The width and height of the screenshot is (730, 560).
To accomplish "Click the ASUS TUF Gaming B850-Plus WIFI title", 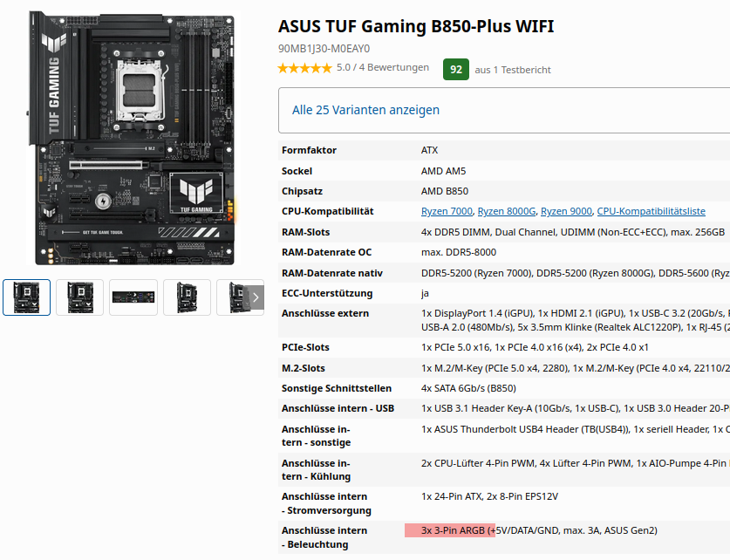I will pos(416,26).
